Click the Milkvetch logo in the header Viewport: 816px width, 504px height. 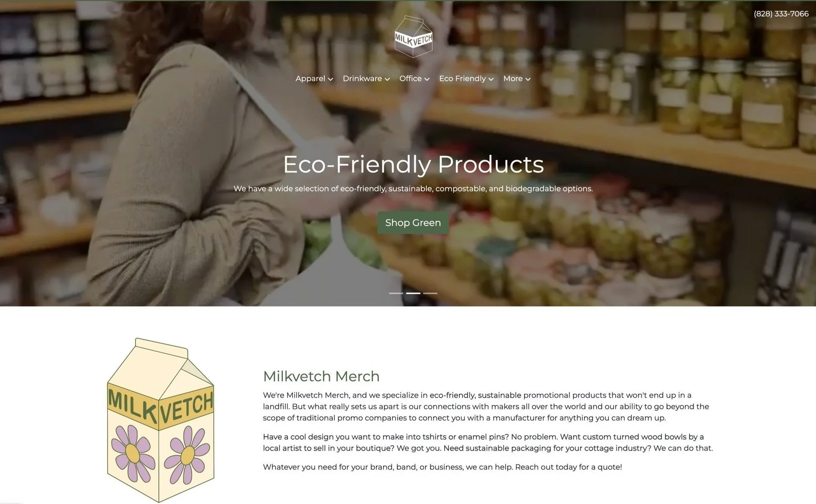(x=413, y=37)
